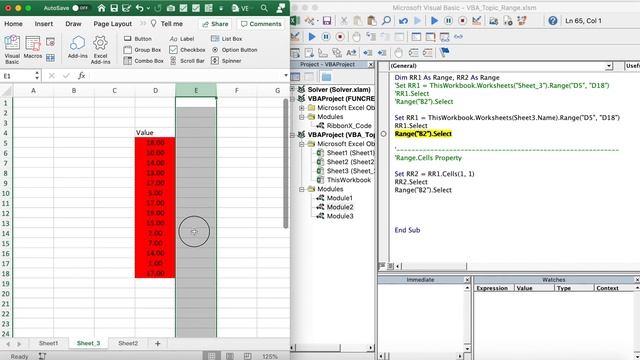Close the Immediate window panel
Image resolution: width=640 pixels, height=360 pixels.
tap(467, 280)
